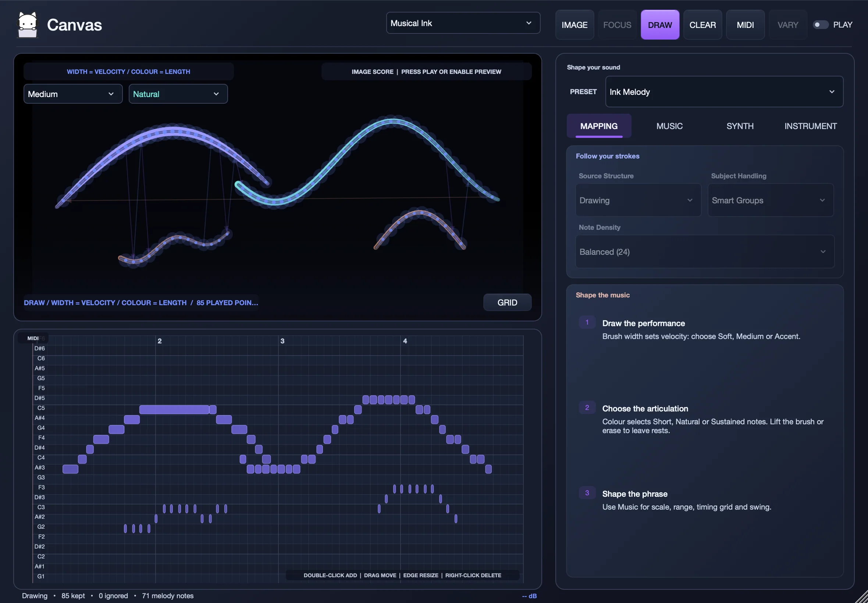Click the G1 pitch row label
Image resolution: width=868 pixels, height=603 pixels.
(41, 576)
